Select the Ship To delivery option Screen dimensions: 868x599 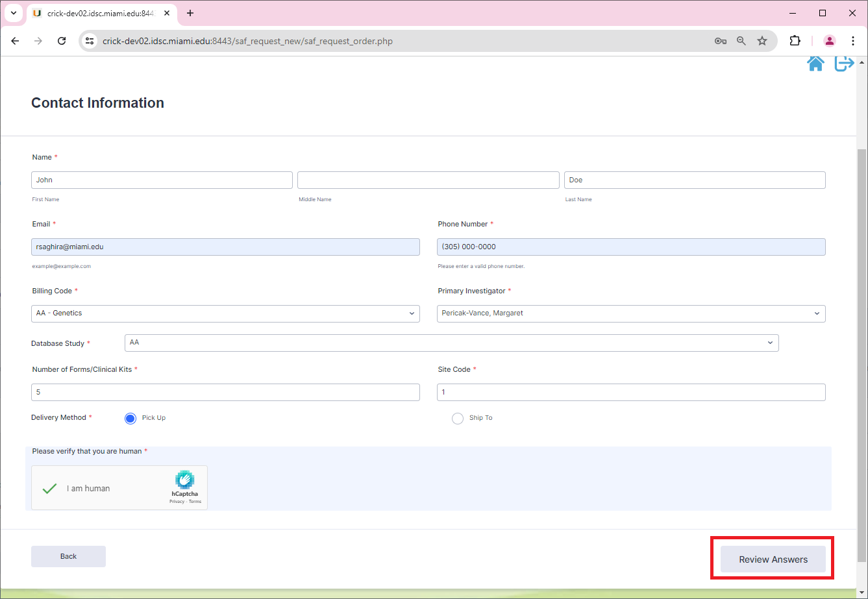tap(458, 418)
